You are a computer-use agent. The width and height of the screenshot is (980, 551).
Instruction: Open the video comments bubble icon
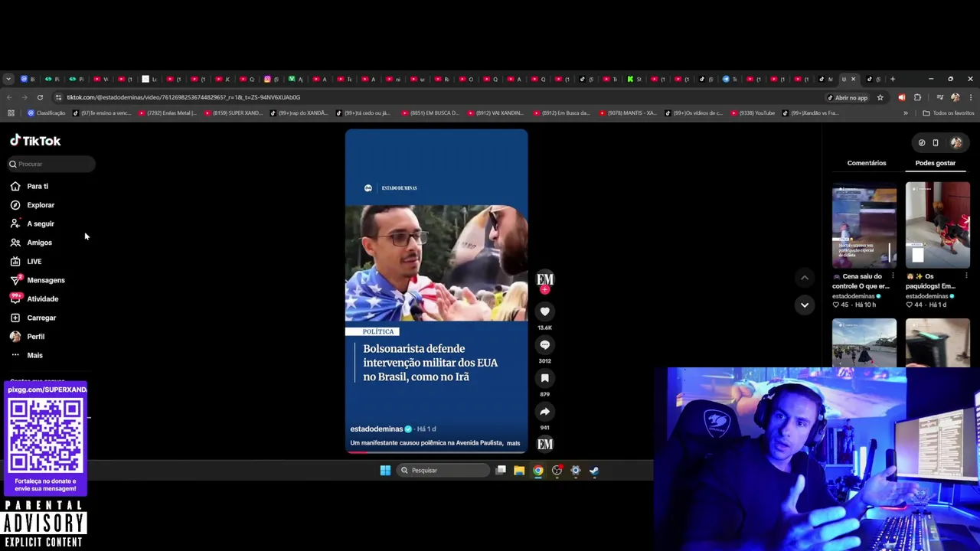point(544,345)
